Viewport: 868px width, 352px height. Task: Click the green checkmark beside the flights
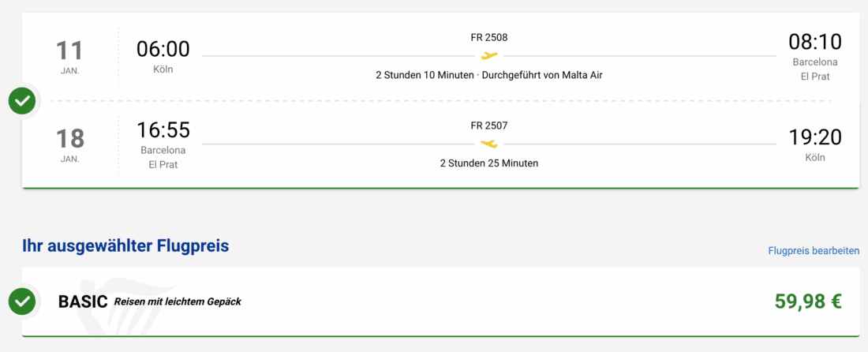(22, 101)
